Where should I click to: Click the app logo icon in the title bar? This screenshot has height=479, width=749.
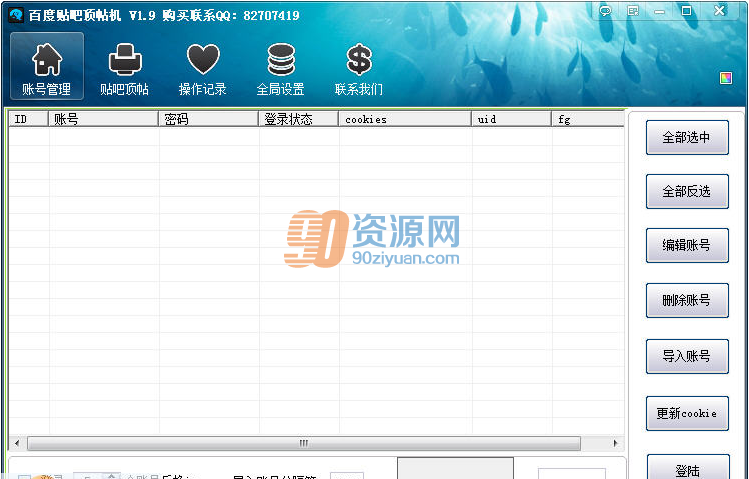click(x=16, y=15)
